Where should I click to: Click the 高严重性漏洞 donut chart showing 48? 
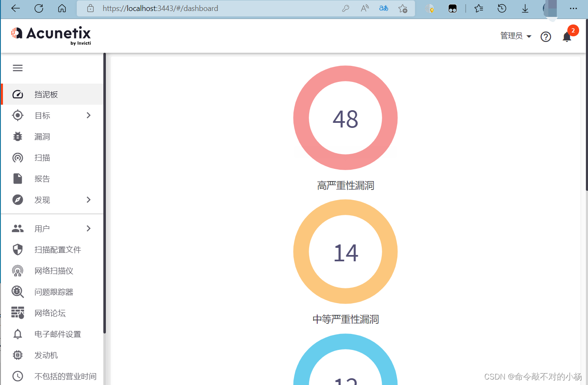(x=345, y=118)
